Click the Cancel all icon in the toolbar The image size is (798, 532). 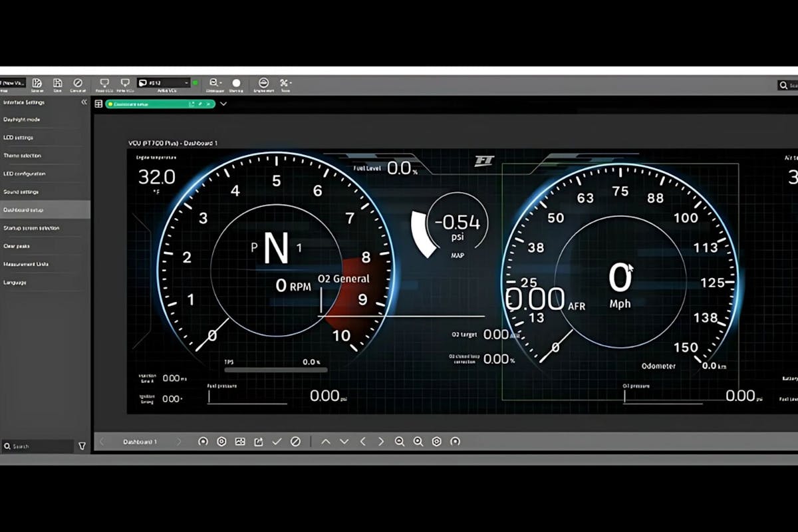(x=77, y=82)
